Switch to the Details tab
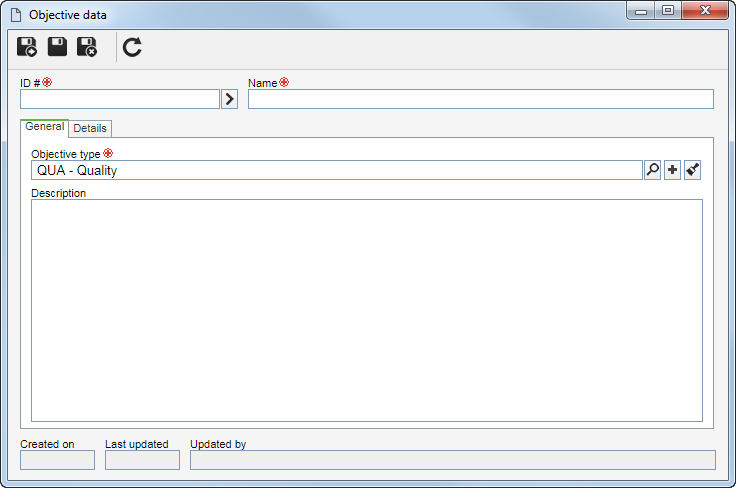This screenshot has height=488, width=736. point(90,128)
